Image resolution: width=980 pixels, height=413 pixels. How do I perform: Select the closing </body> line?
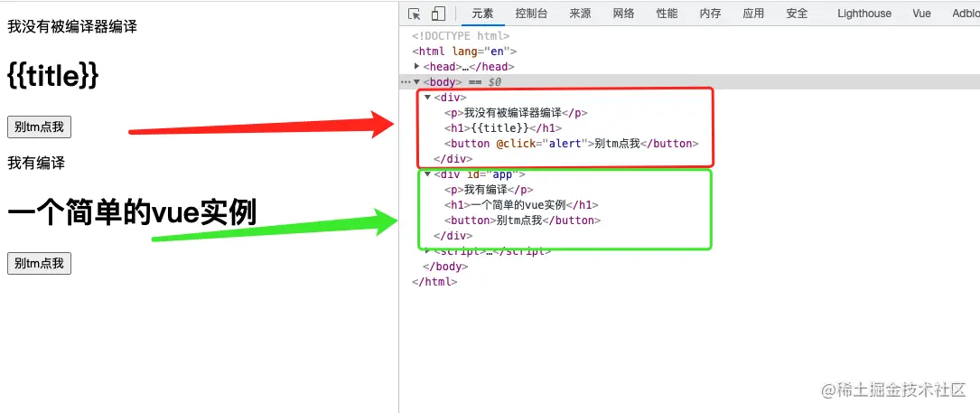pos(445,267)
